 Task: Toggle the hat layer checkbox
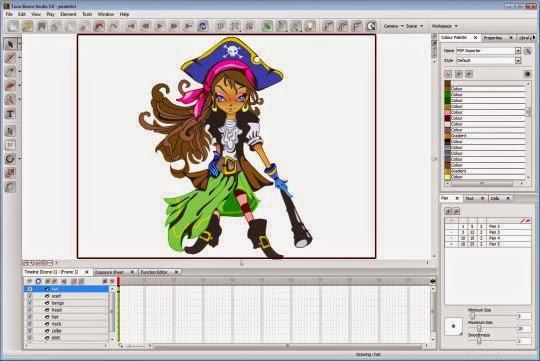30,289
